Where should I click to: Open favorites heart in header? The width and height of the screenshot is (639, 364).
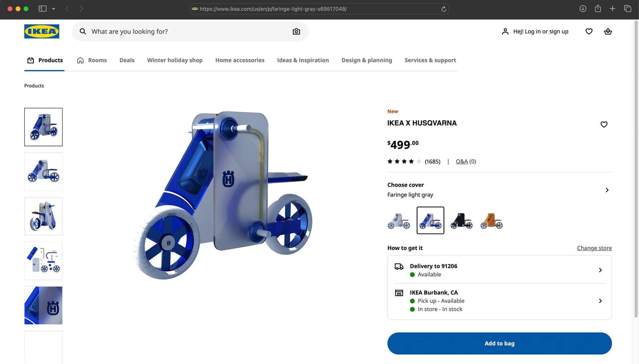click(589, 32)
